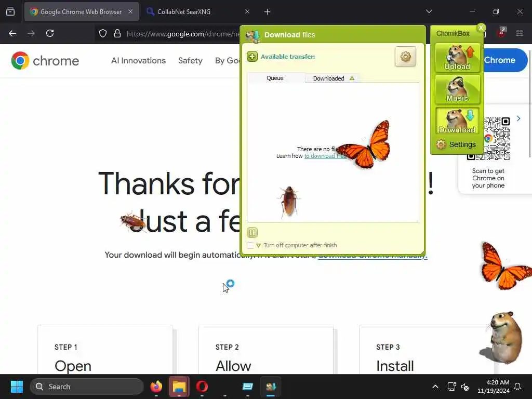Enable Turn off computer after finish checkbox
Screen dimensions: 532x399
tap(250, 245)
